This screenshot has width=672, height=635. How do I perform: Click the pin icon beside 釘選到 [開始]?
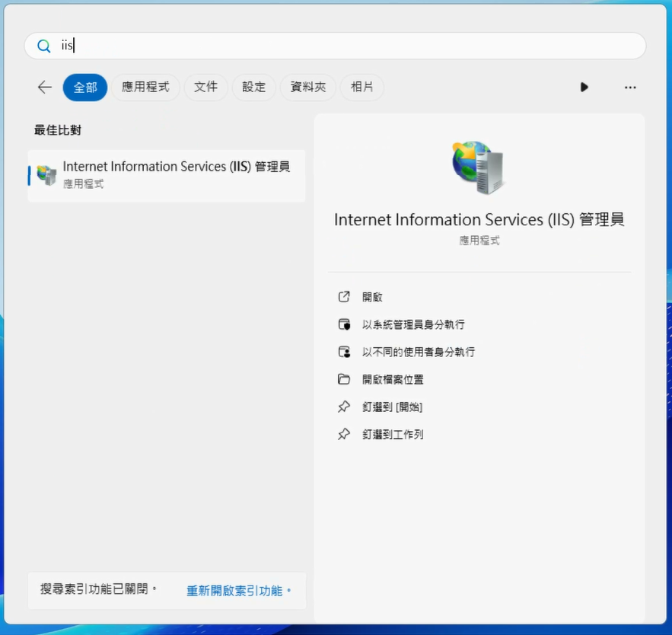pos(344,407)
